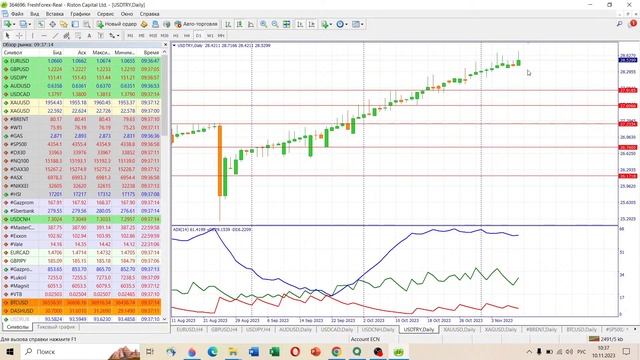Screen dimensions: 640x360
Task: Open the Файл menu
Action: click(x=17, y=14)
